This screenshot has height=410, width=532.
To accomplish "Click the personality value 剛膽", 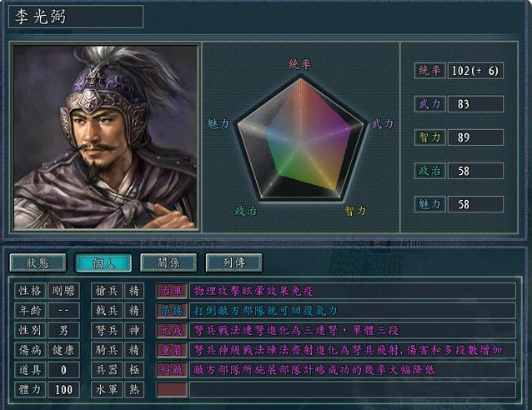I will point(63,291).
